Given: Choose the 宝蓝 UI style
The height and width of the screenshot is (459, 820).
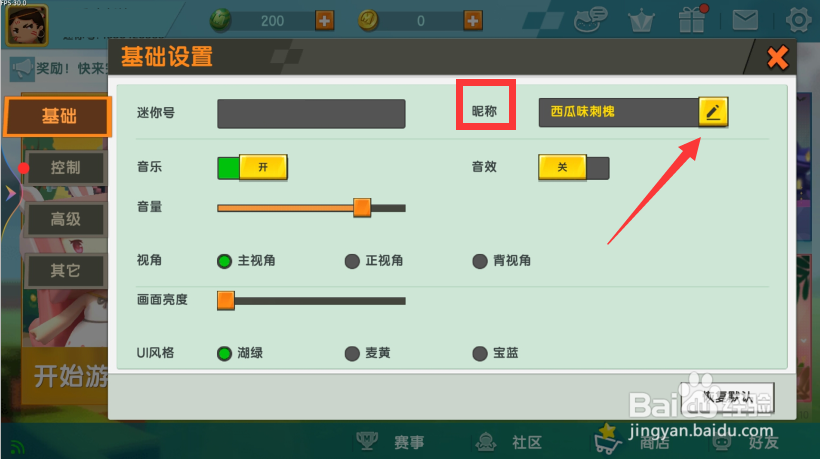Looking at the screenshot, I should [x=495, y=353].
